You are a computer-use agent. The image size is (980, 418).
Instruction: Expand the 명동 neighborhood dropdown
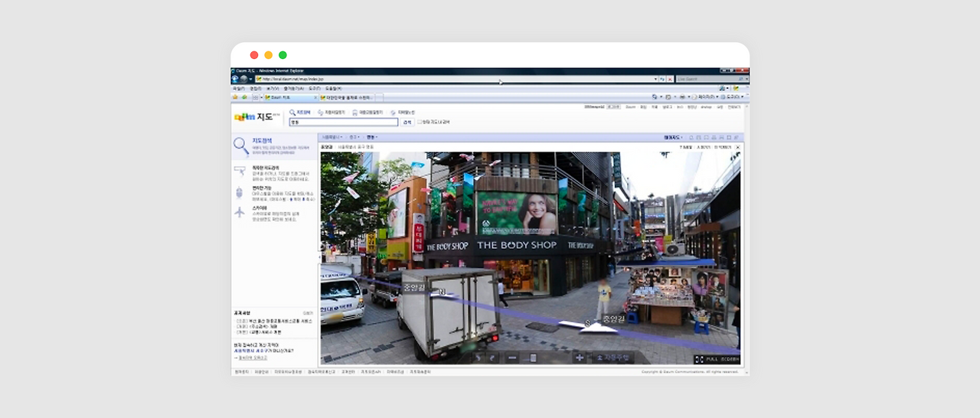pyautogui.click(x=371, y=137)
